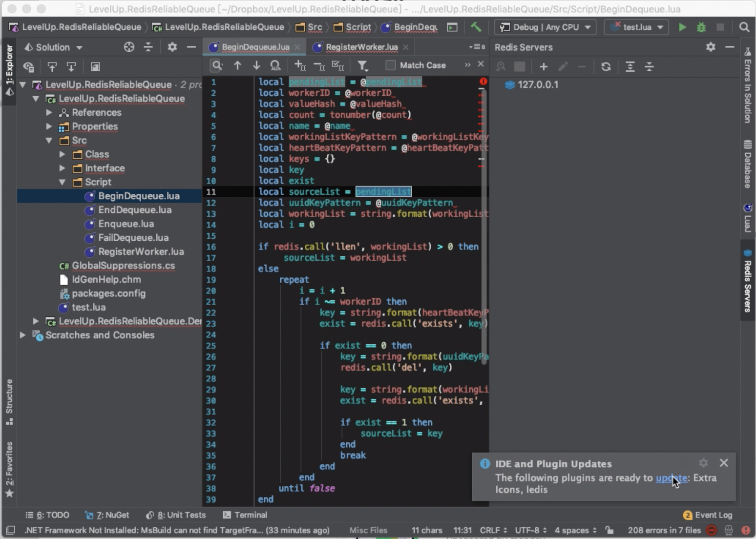Toggle read-only lock icon in status bar
The width and height of the screenshot is (756, 539).
pyautogui.click(x=609, y=530)
